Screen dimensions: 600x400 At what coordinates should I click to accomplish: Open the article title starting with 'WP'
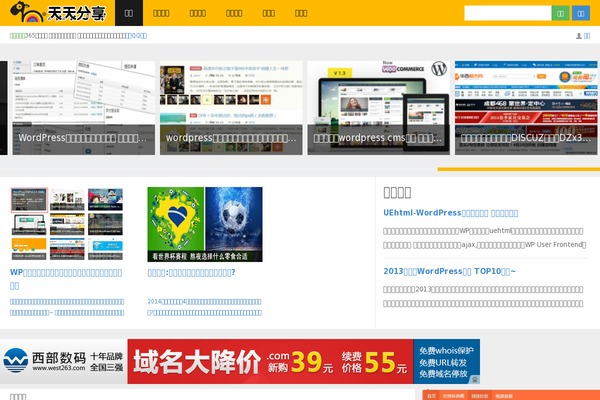pos(66,279)
